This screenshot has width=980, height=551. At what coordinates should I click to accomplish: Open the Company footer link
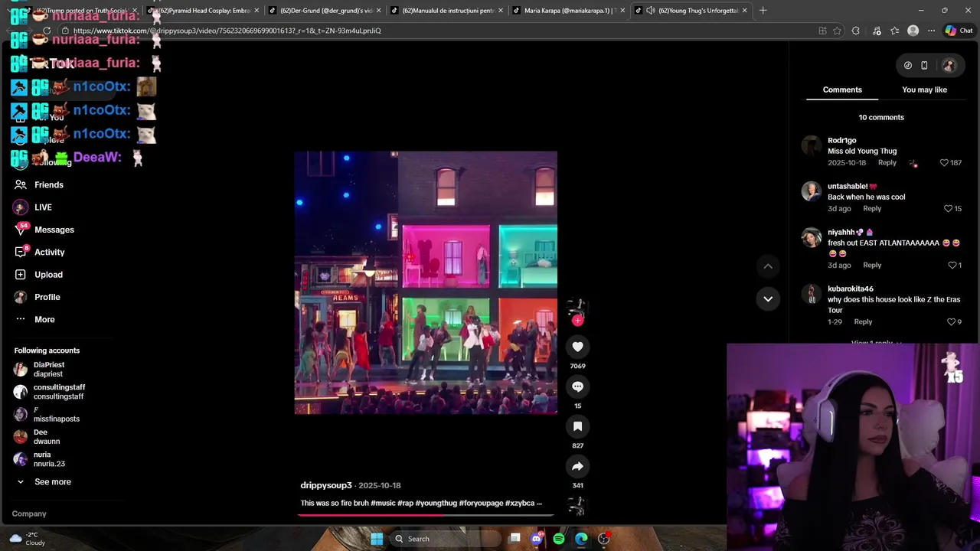coord(29,514)
